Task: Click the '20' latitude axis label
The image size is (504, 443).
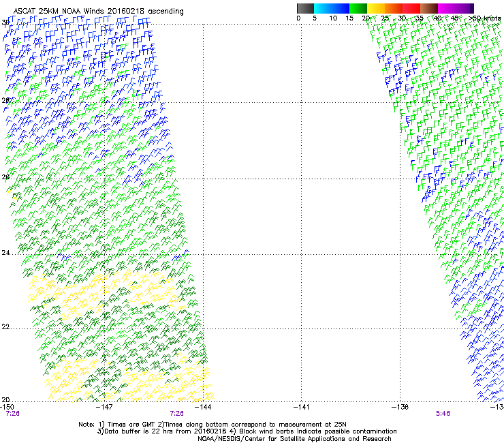Action: pyautogui.click(x=5, y=400)
